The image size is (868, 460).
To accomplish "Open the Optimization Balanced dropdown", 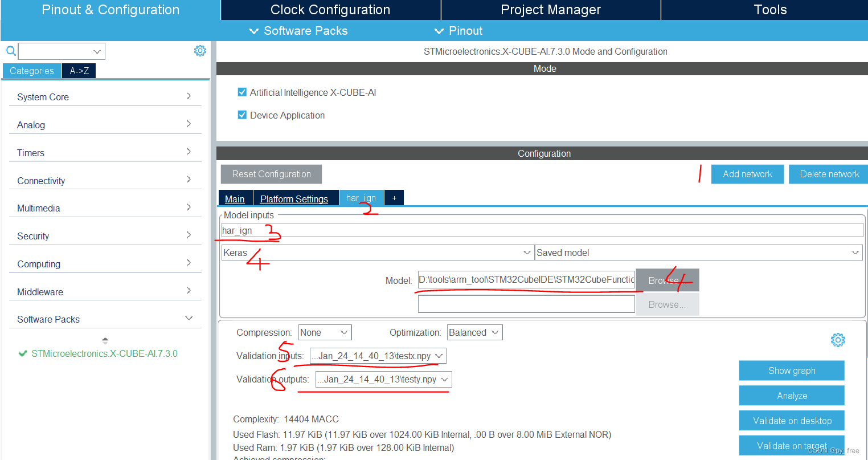I will 474,332.
